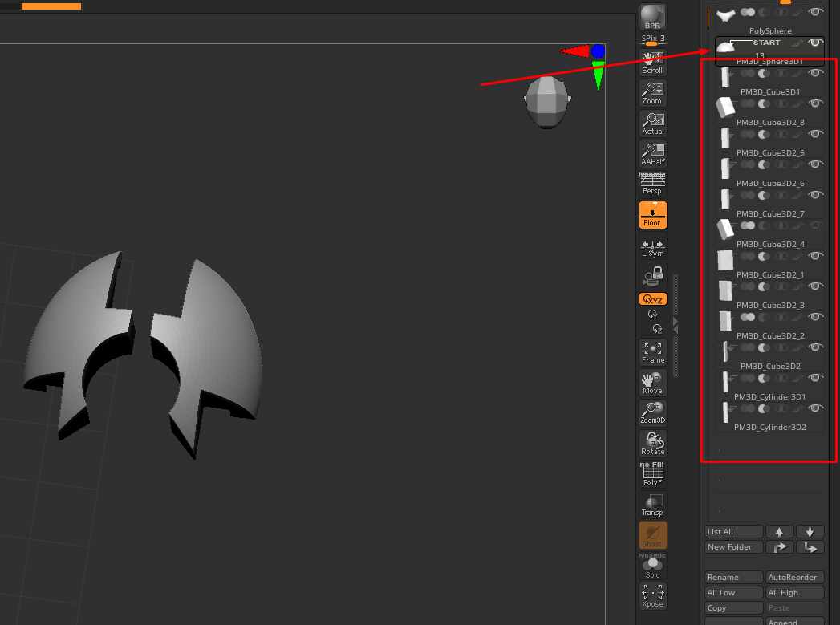Move subtool up with arrow button

(780, 531)
